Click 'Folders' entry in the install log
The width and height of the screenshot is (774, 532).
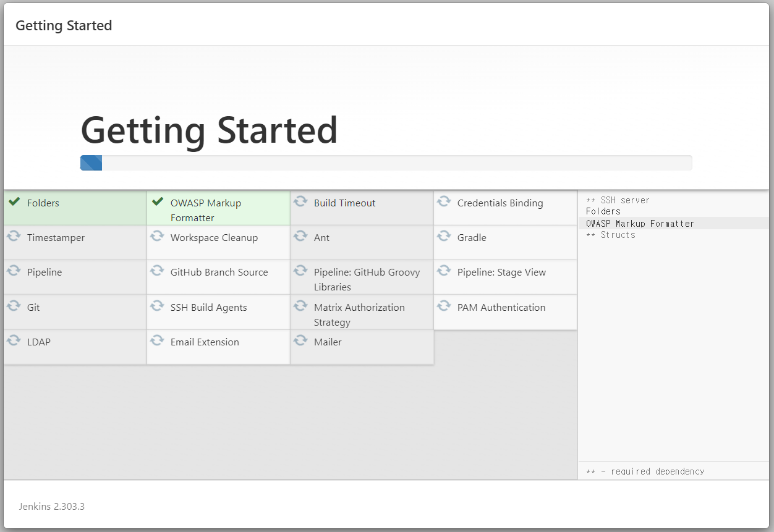pos(603,211)
